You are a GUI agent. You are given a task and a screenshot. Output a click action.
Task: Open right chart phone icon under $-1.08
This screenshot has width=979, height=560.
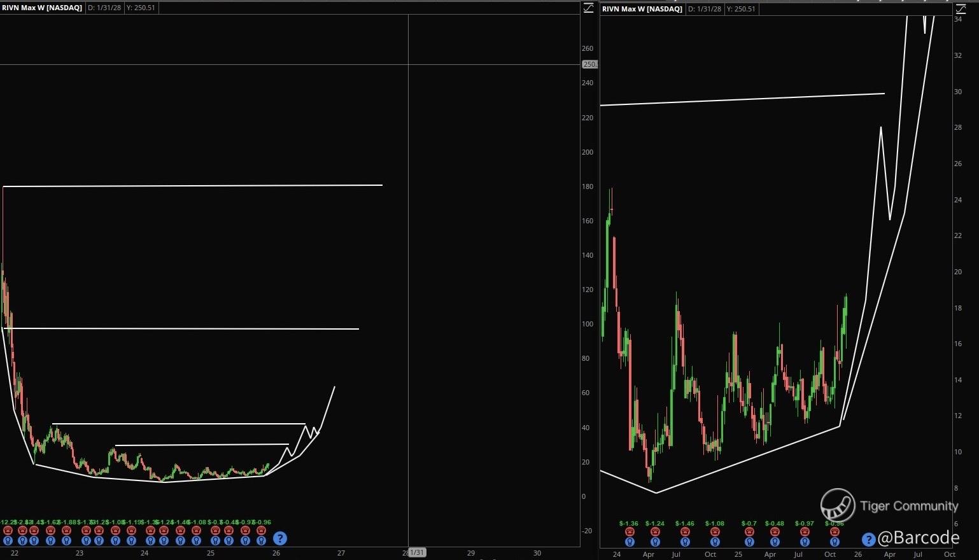[x=715, y=532]
